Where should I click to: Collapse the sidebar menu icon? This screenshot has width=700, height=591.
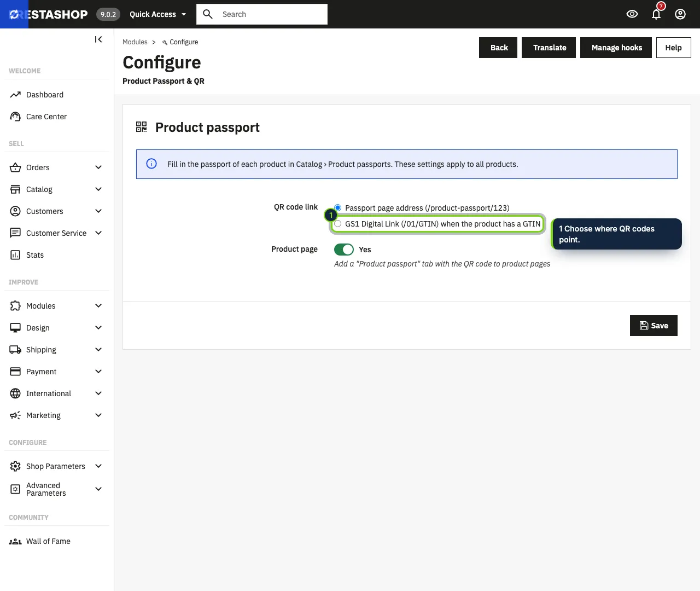98,39
